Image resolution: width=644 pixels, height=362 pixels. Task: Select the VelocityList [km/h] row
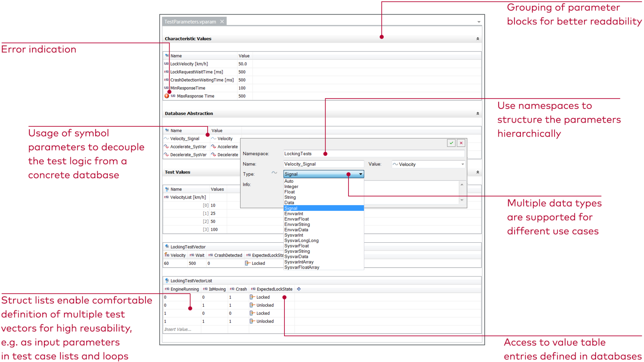click(x=188, y=197)
